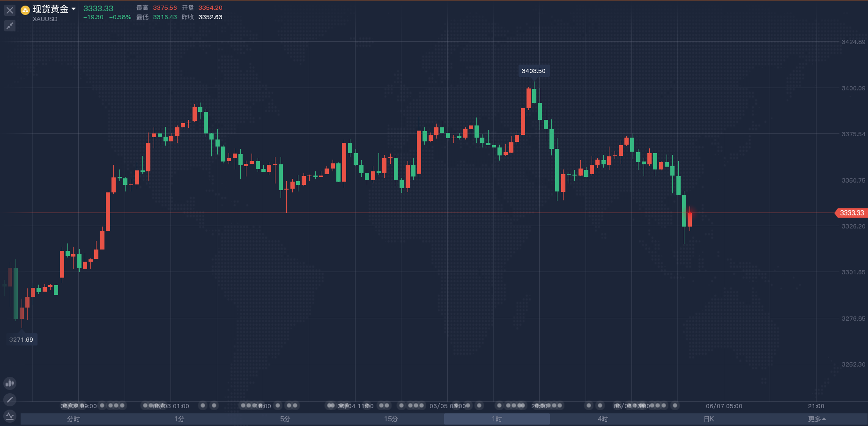Click the change value −19.30

(x=93, y=17)
